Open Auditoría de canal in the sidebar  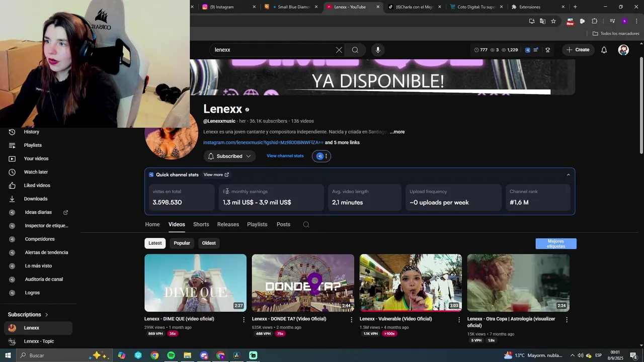[x=38, y=280]
